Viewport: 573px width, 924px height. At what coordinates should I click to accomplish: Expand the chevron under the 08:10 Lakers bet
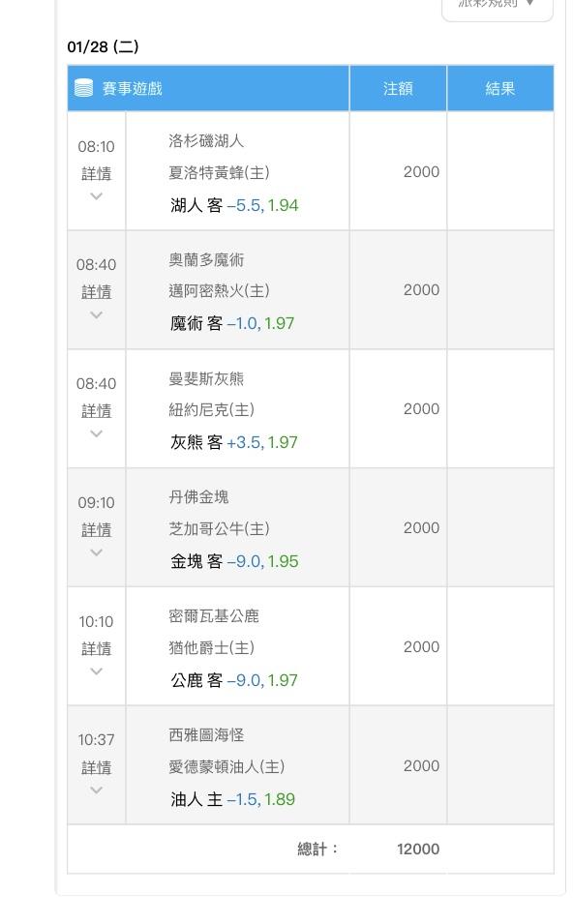tap(96, 196)
